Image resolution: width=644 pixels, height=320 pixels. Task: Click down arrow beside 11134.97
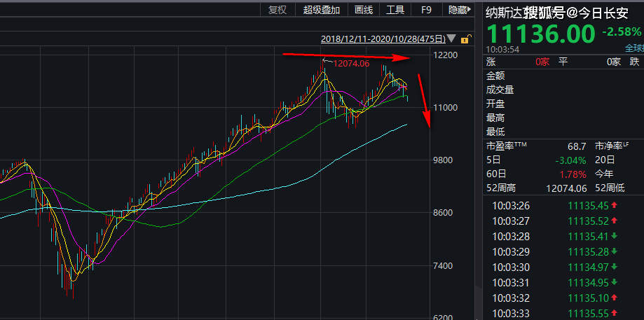615,267
